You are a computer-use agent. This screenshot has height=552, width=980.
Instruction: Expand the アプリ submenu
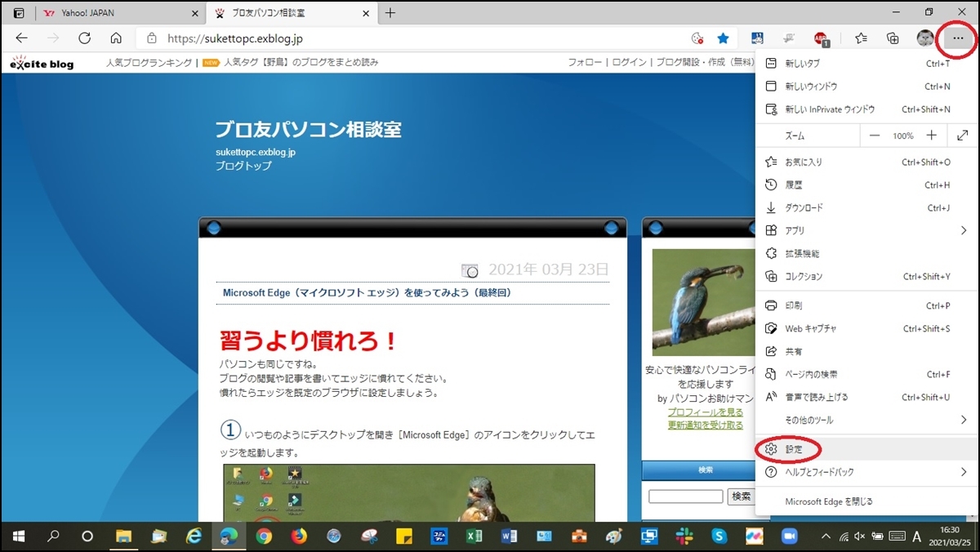pos(866,231)
